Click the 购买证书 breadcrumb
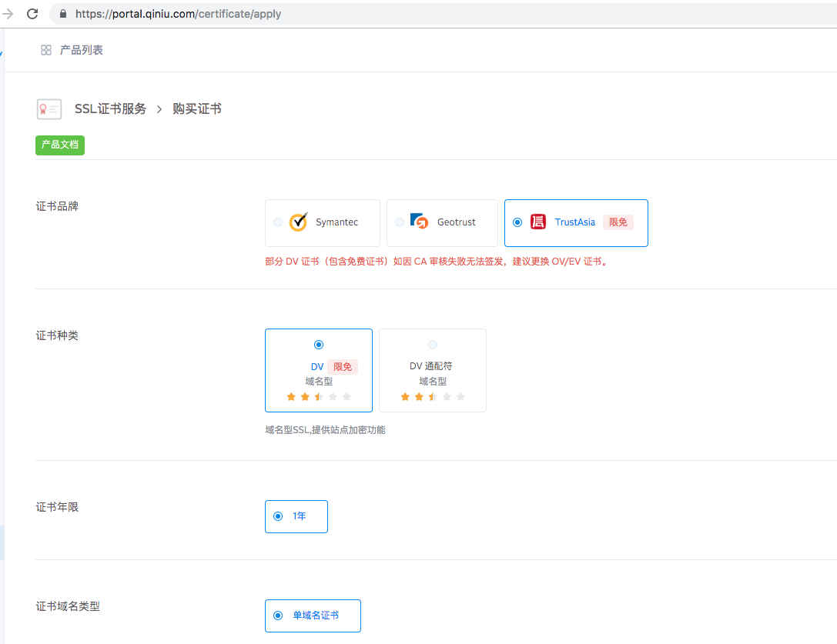Image resolution: width=837 pixels, height=644 pixels. [197, 108]
